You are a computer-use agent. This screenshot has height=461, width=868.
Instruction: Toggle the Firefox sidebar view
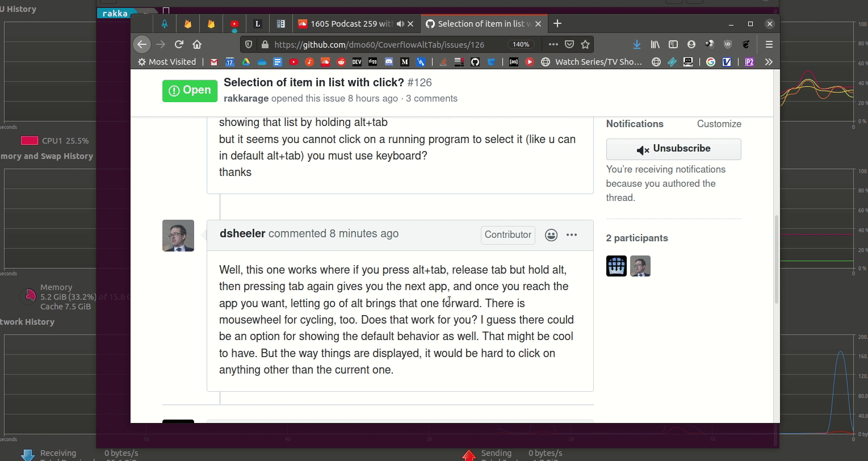[x=673, y=44]
